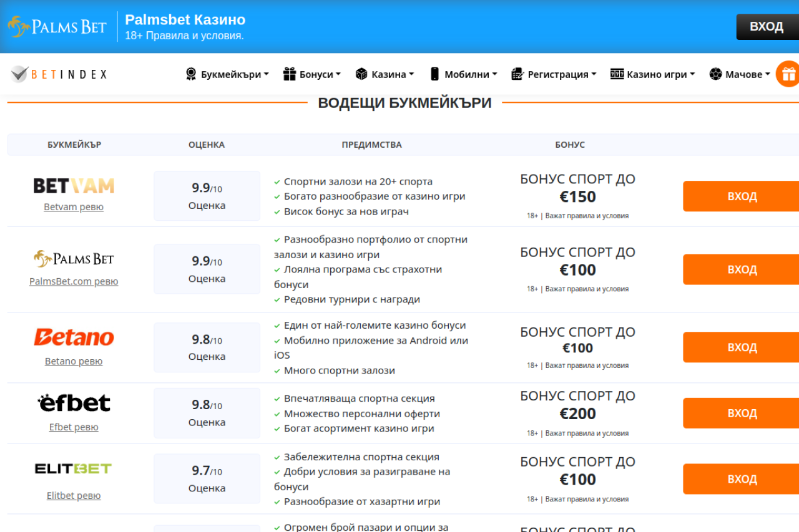Open the PalmsBet.com ревю link
The width and height of the screenshot is (799, 532).
click(74, 281)
